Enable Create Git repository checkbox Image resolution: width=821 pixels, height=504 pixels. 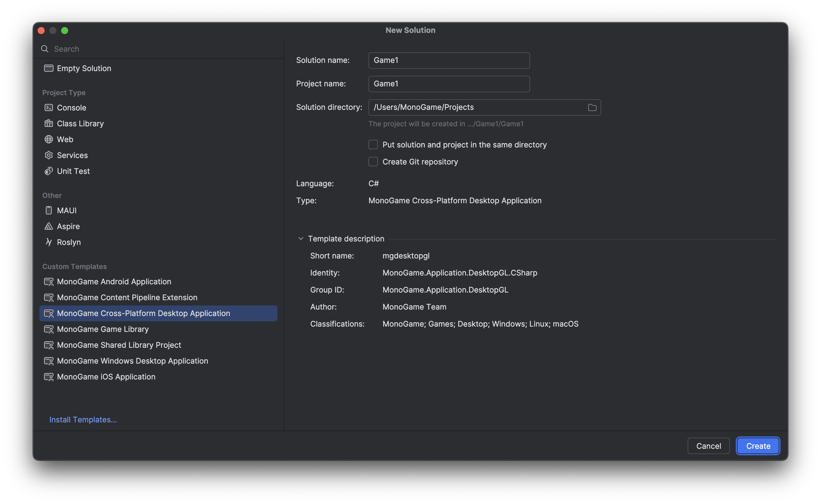pos(373,161)
